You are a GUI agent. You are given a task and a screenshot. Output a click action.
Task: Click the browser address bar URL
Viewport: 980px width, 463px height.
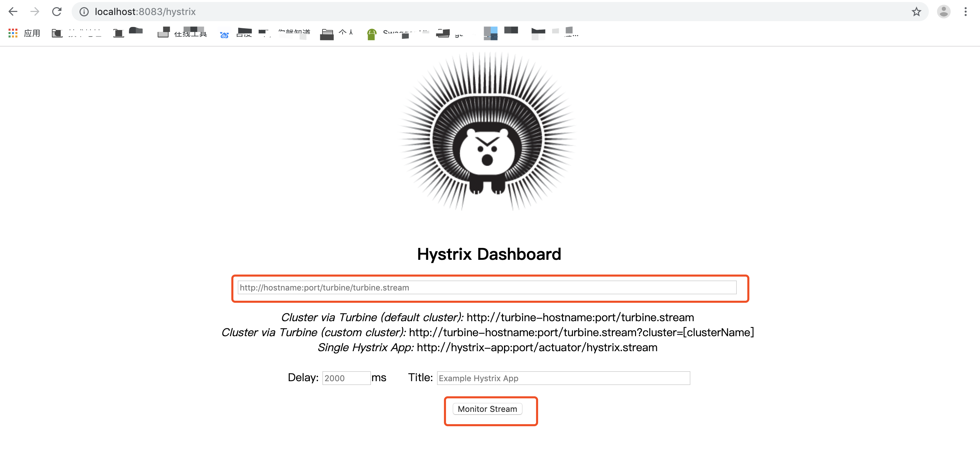145,12
